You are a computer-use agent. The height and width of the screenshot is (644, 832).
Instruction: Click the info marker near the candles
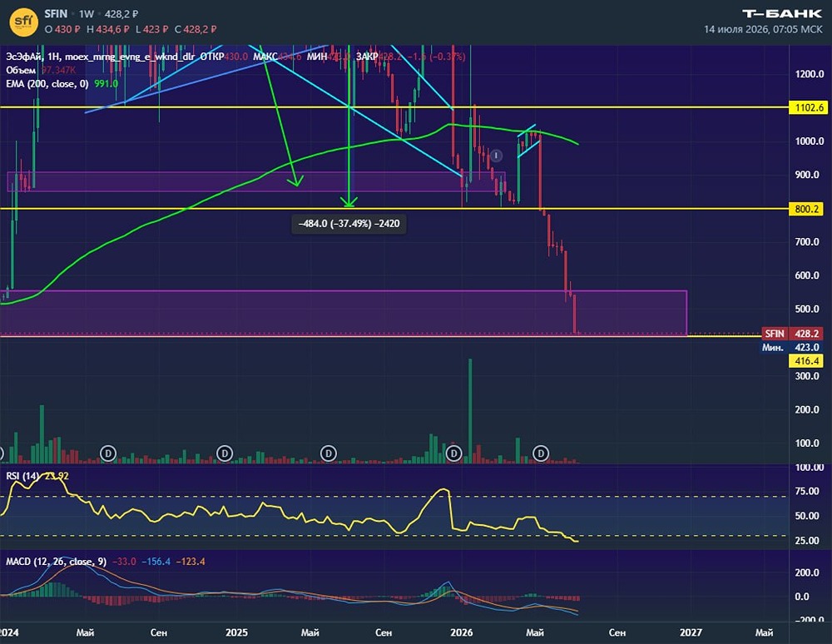pyautogui.click(x=496, y=156)
